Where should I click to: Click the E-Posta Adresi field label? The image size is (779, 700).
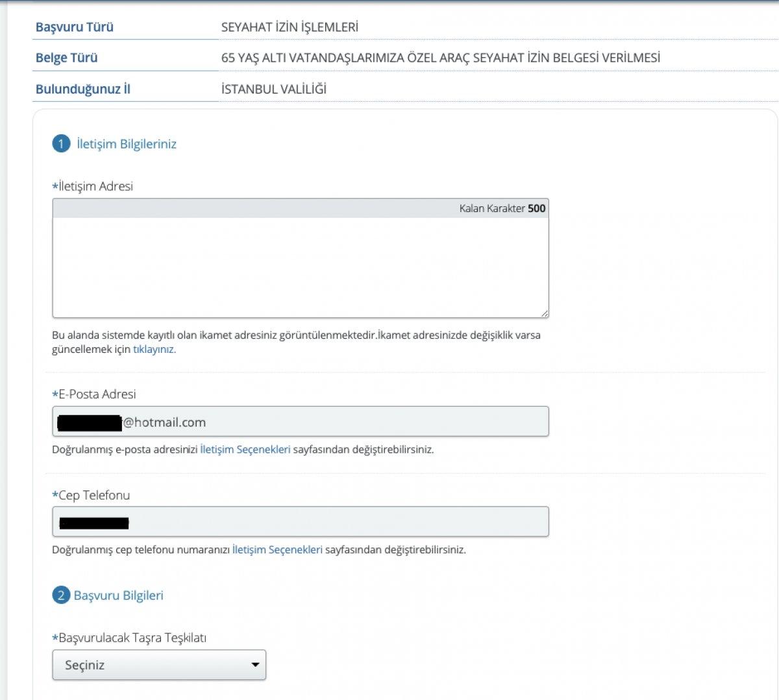pos(97,394)
